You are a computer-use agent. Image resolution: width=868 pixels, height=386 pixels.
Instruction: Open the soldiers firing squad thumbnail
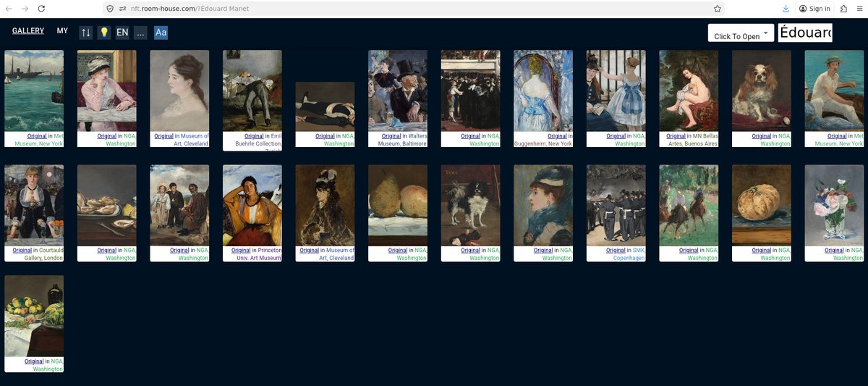(x=616, y=206)
